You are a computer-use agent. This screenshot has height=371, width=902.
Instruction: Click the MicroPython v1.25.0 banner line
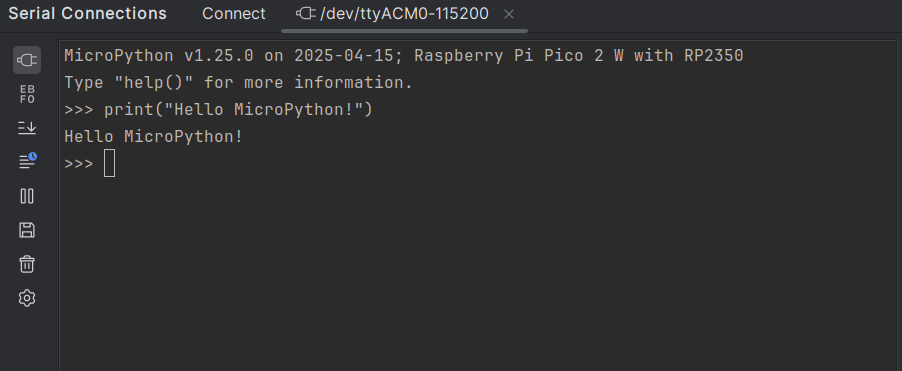tap(404, 56)
